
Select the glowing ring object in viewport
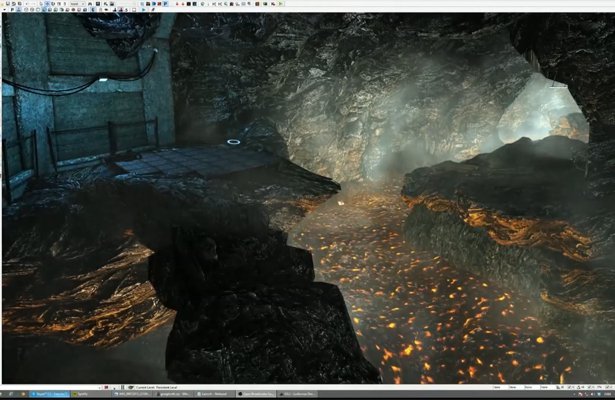tap(234, 143)
